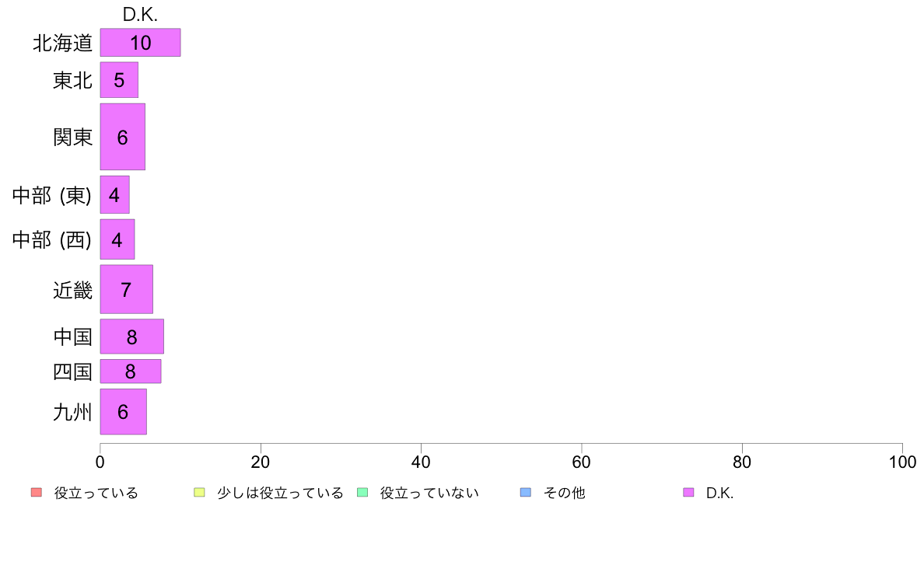Click the green 役立っていない legend swatch
924x572 pixels.
[x=362, y=493]
